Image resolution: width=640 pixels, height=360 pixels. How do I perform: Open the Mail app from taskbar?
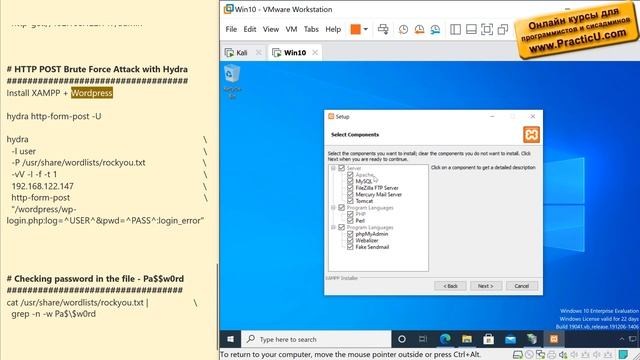(x=510, y=339)
